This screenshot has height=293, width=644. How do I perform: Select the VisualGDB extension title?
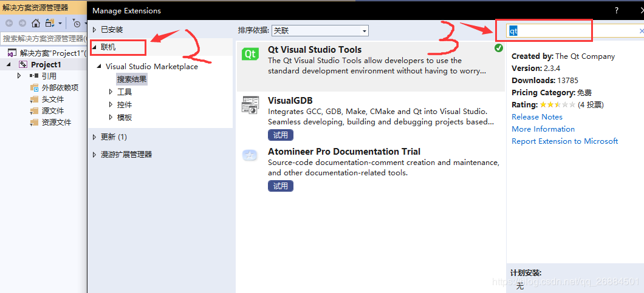point(290,101)
